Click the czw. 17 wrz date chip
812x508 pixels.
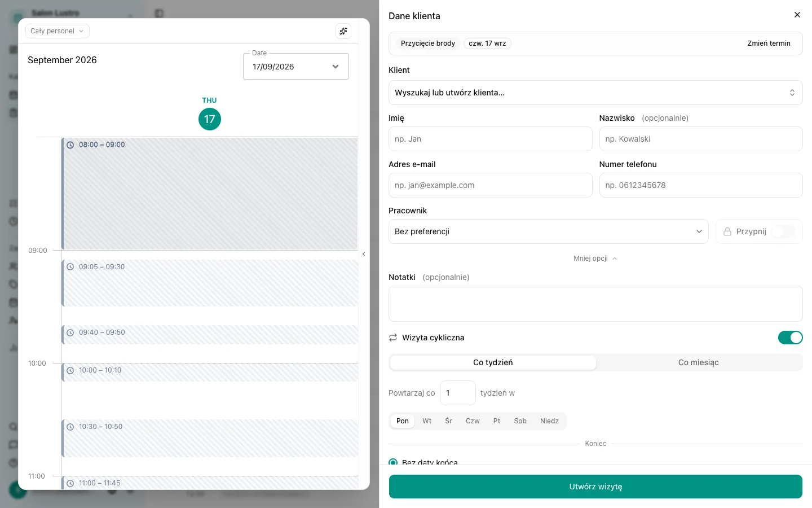(487, 43)
